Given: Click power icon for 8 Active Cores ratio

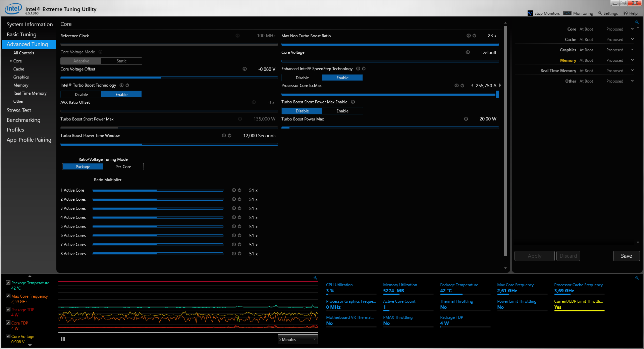Looking at the screenshot, I should pyautogui.click(x=239, y=253).
